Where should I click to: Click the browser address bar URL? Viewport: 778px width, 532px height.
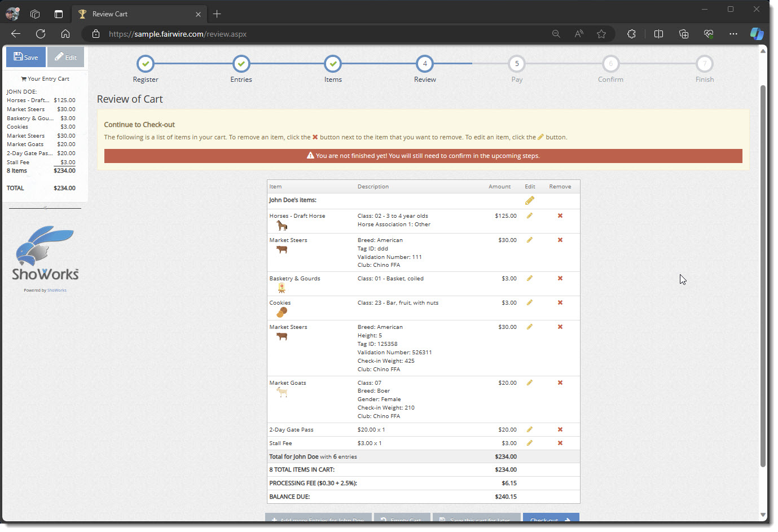177,34
